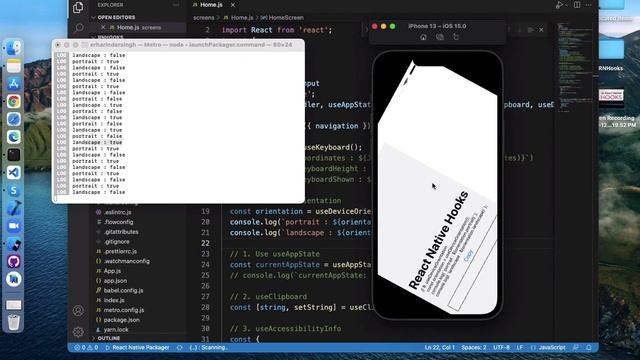The width and height of the screenshot is (640, 360).
Task: Split the editor with the split icon
Action: (x=577, y=5)
